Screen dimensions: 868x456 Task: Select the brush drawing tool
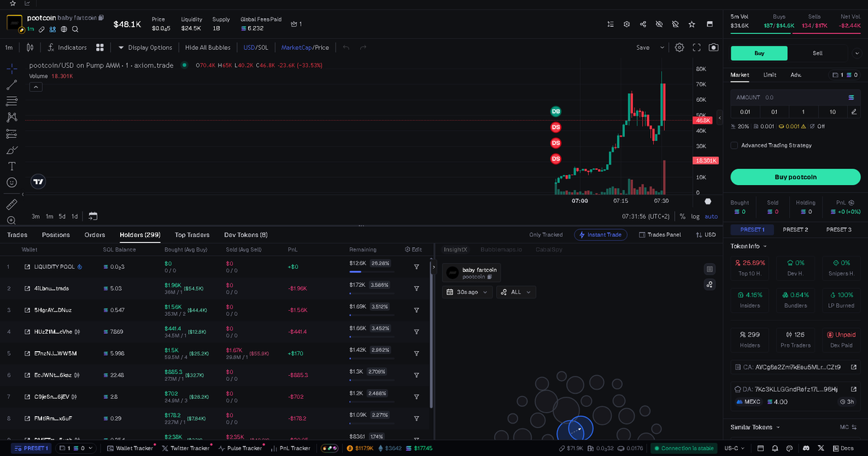point(12,150)
